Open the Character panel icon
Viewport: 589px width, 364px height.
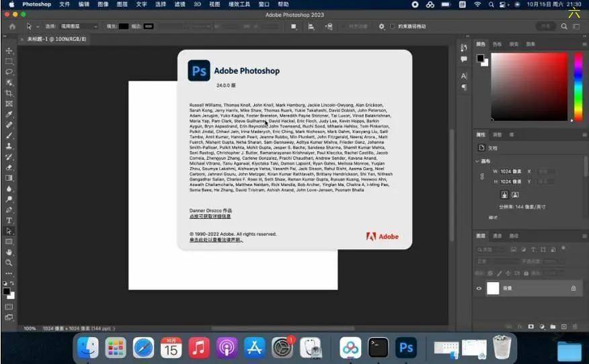(464, 76)
